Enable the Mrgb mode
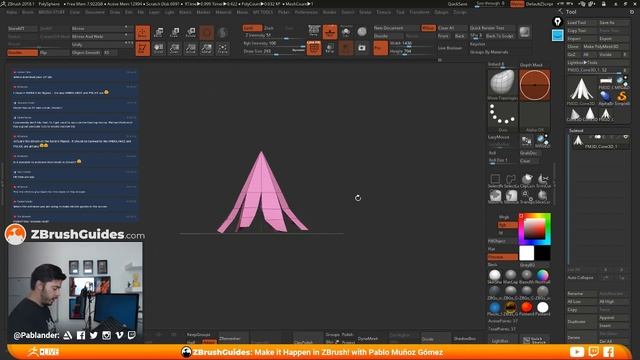 [504, 217]
